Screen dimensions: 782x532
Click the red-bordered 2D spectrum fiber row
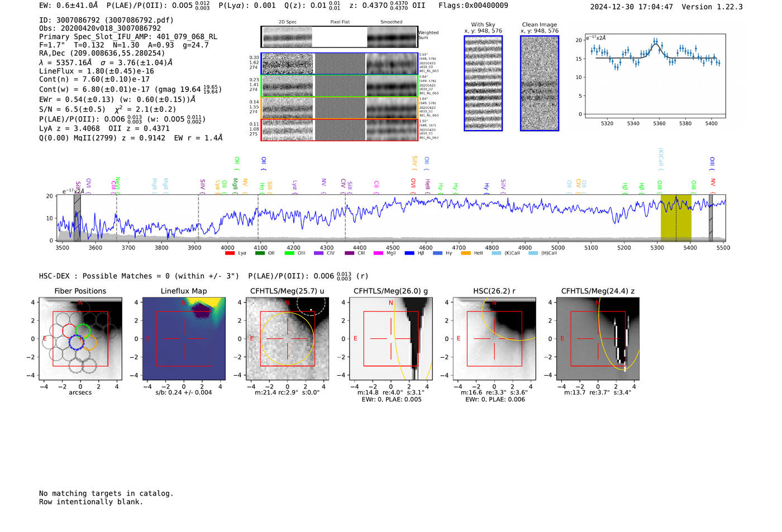pos(339,130)
